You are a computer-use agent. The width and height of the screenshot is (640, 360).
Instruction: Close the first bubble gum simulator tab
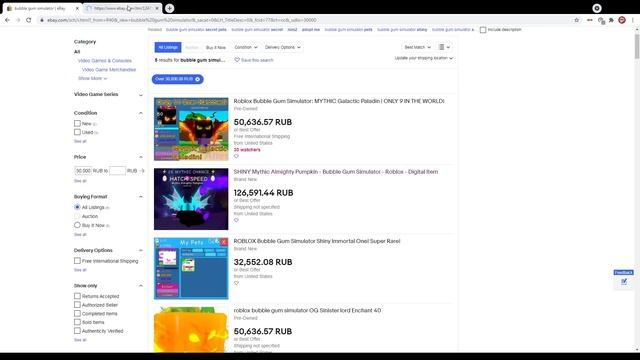click(x=77, y=8)
